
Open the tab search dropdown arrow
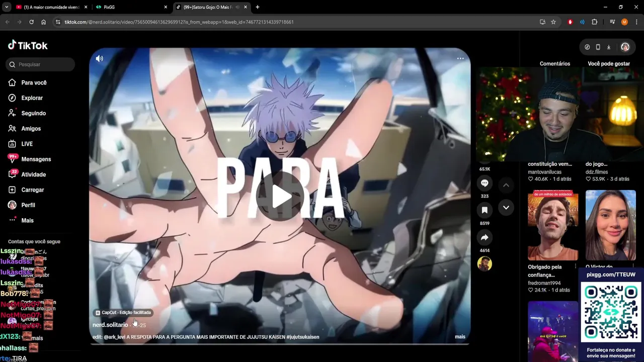click(x=7, y=7)
